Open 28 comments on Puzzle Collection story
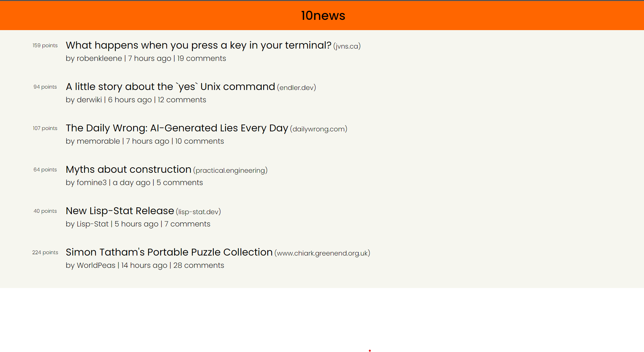 point(199,265)
